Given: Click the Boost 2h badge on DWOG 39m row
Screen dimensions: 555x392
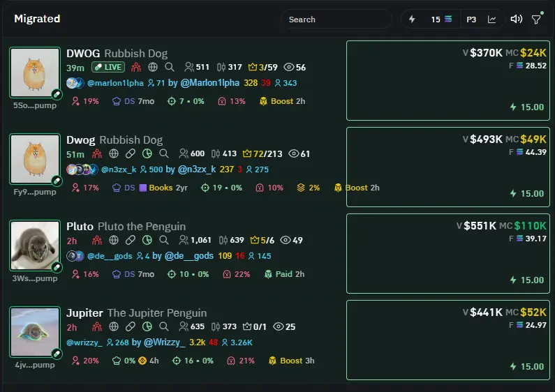Looking at the screenshot, I should pyautogui.click(x=282, y=101).
